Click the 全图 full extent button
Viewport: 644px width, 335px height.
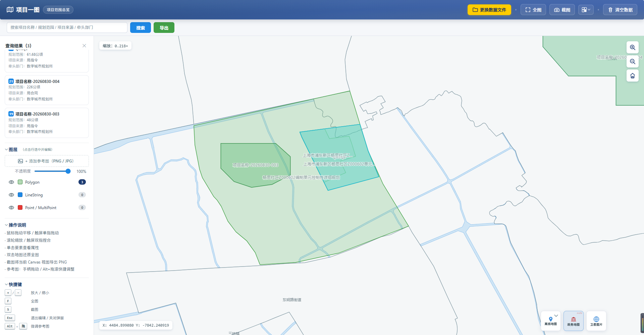(x=533, y=10)
